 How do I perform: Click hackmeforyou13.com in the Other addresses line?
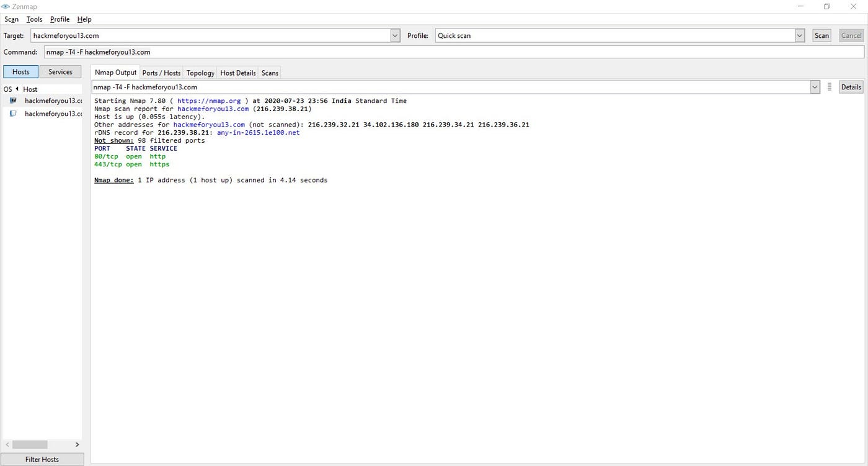[209, 125]
